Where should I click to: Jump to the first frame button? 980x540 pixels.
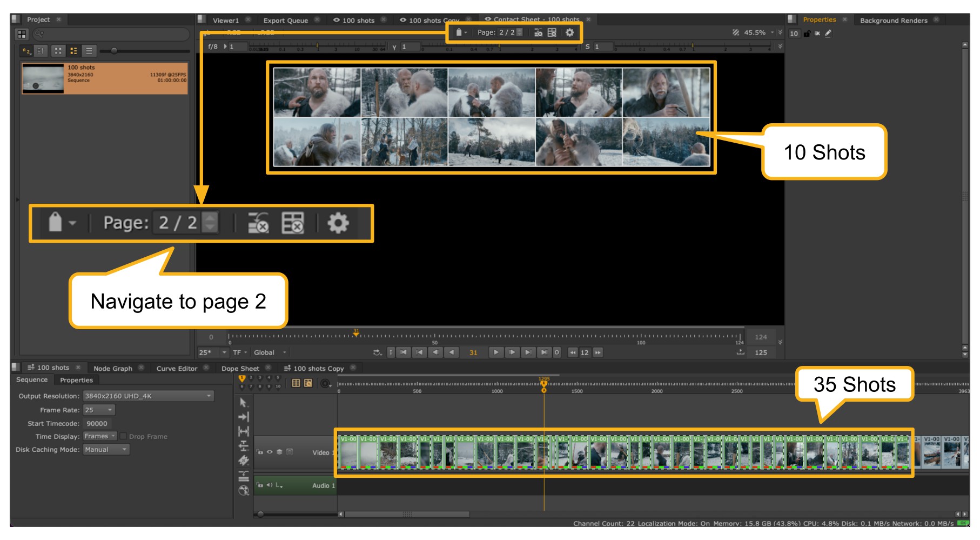pos(403,352)
